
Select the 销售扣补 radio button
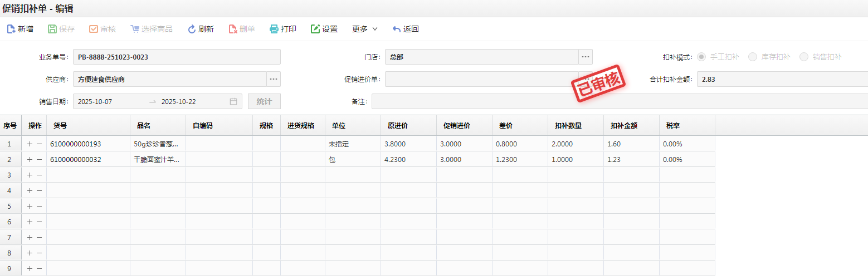(x=804, y=57)
